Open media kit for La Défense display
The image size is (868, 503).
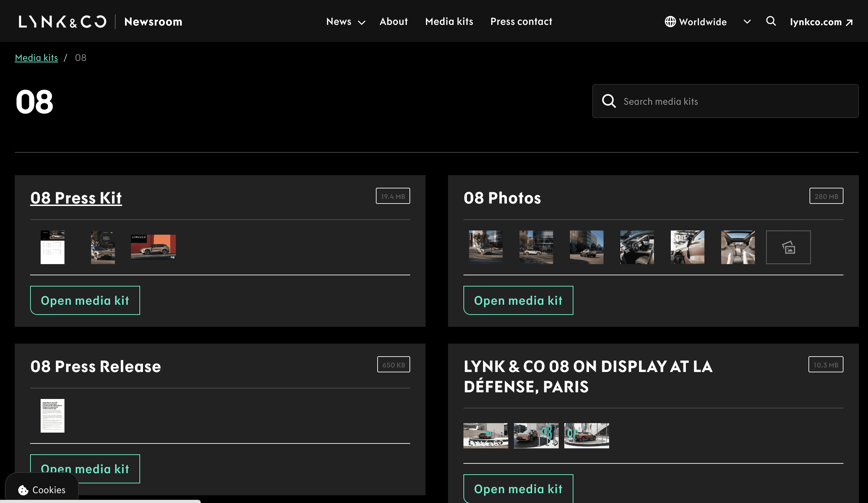(518, 489)
